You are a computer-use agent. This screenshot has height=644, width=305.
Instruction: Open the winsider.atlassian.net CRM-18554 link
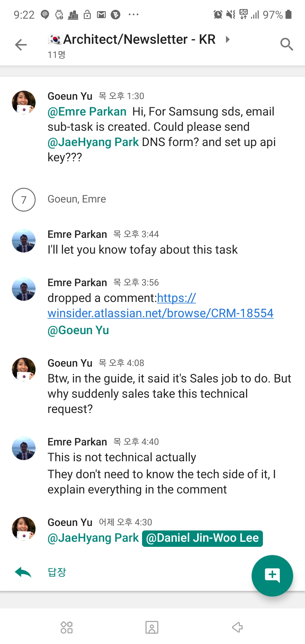[160, 313]
